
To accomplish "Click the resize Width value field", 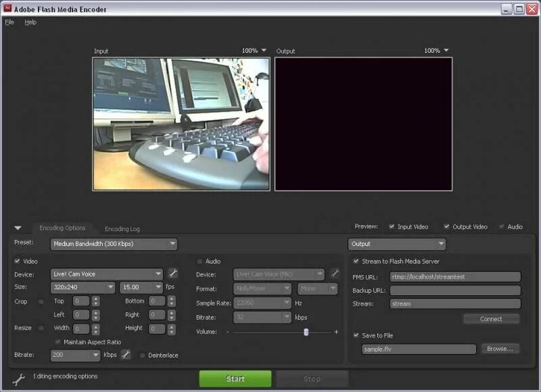I will [x=81, y=329].
